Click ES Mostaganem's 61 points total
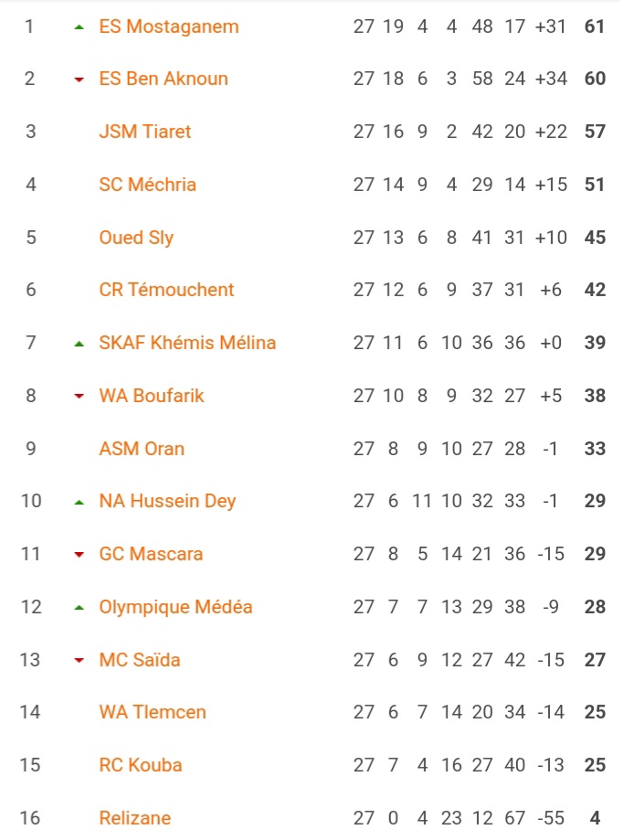Screen dimensions: 634x840 pos(595,27)
